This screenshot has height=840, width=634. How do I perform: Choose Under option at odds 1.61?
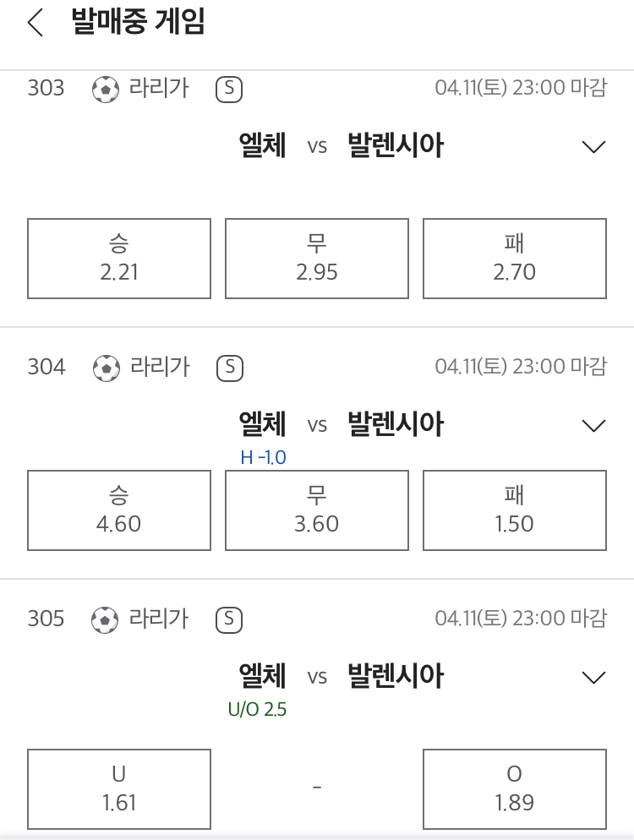119,789
